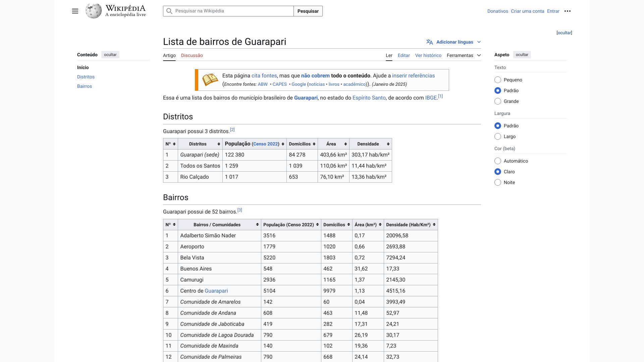The image size is (644, 362).
Task: Click the language translate icon
Action: (x=429, y=42)
